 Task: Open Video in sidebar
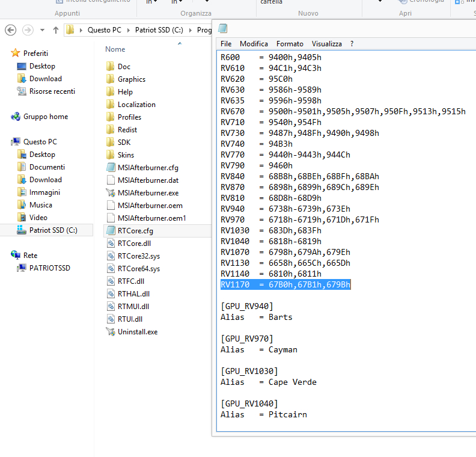[38, 218]
